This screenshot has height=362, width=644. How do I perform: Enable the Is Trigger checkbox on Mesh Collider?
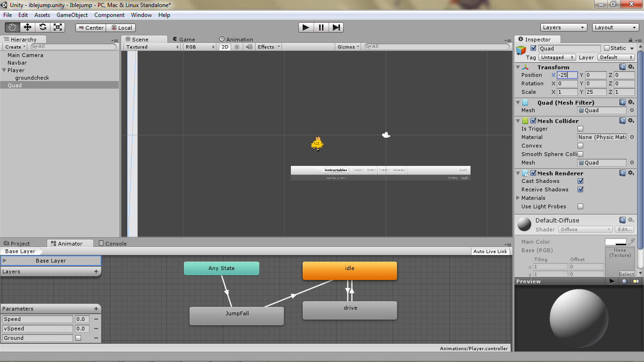(x=580, y=129)
